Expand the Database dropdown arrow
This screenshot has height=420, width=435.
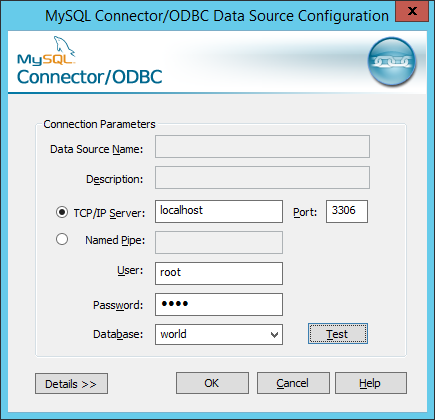click(274, 335)
